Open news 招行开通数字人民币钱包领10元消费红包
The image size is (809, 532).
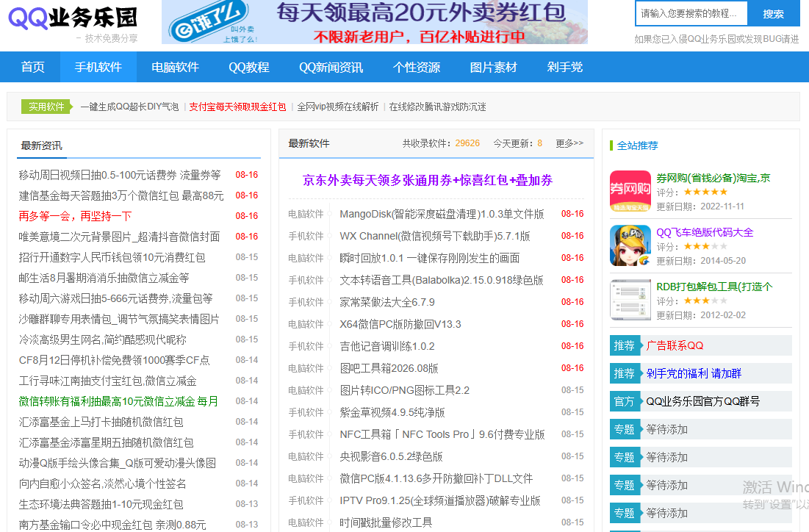point(112,257)
